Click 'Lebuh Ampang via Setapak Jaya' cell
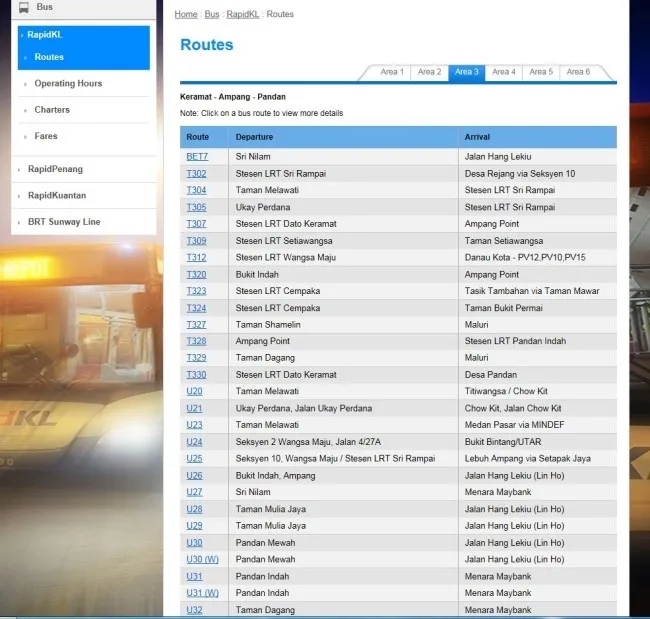 (x=528, y=459)
